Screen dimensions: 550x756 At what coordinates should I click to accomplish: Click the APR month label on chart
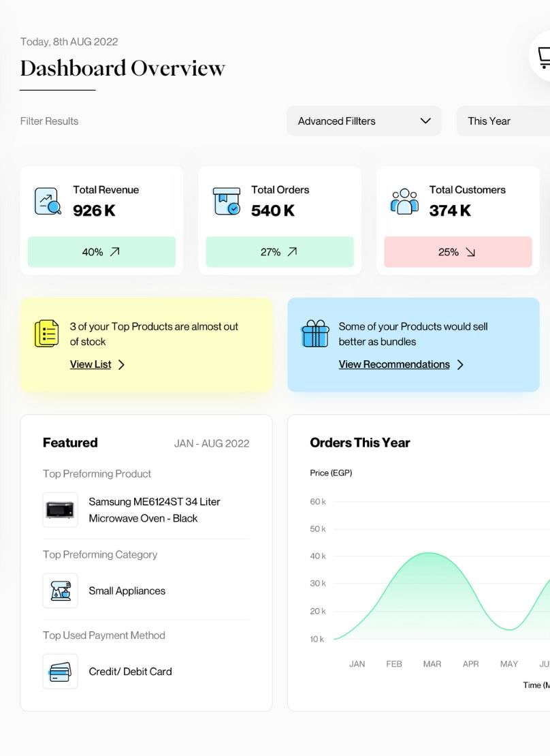[x=471, y=664]
